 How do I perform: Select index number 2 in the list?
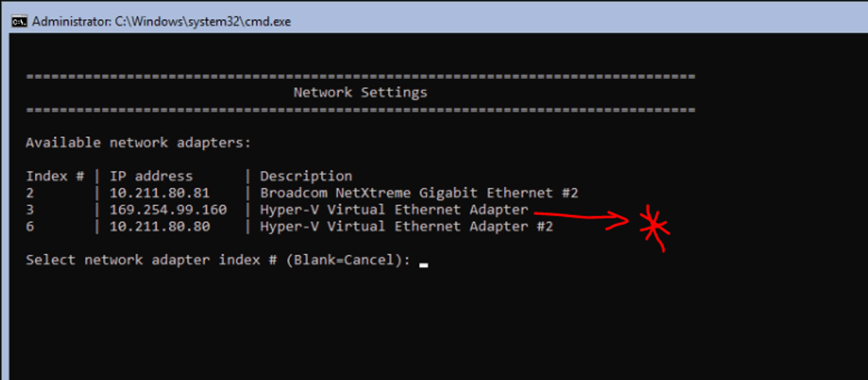coord(30,193)
